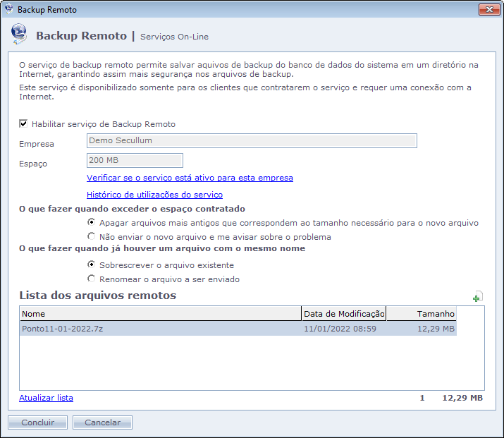Open Histórico de utilizações do serviço link

tap(154, 195)
